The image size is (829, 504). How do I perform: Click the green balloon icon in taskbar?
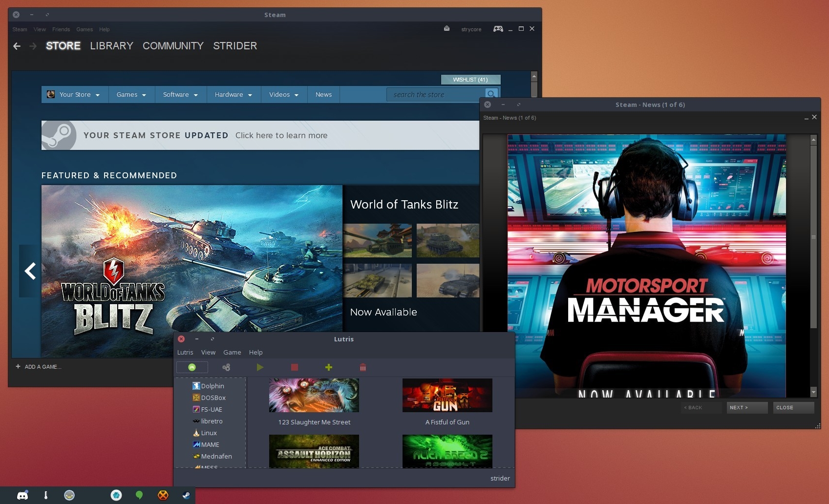(139, 495)
